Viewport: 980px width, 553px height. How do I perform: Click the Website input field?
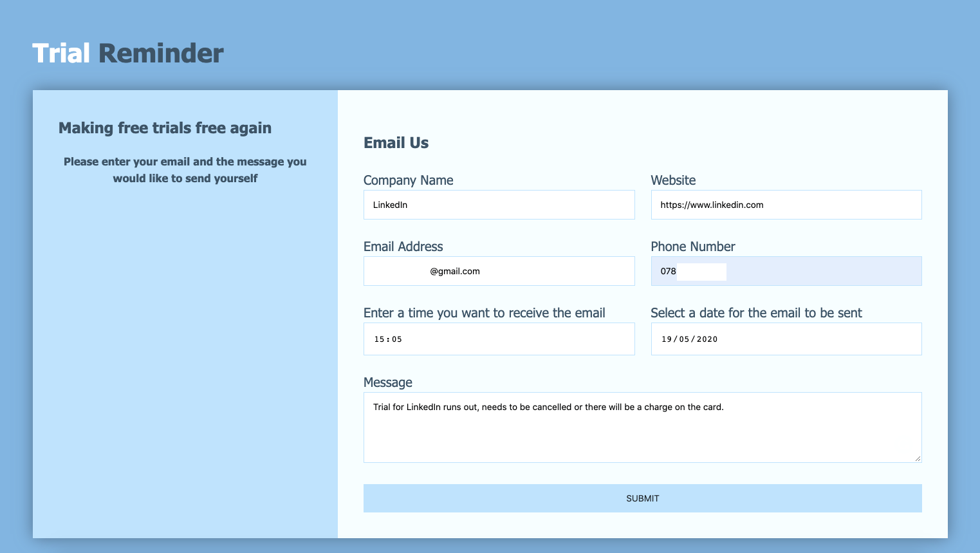click(786, 205)
